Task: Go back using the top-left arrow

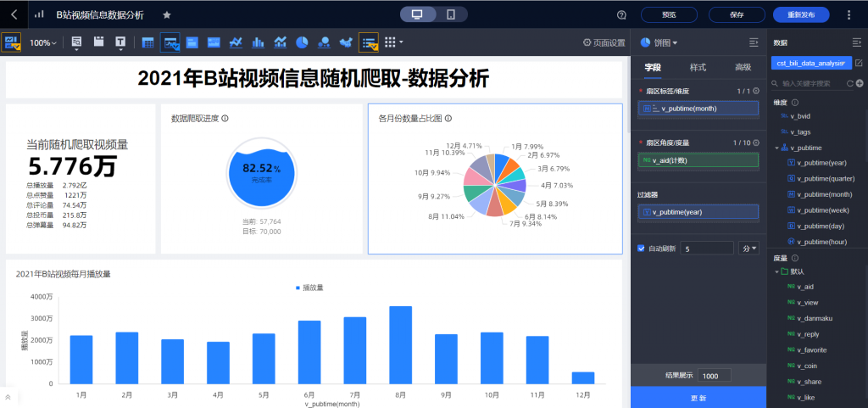Action: tap(14, 14)
